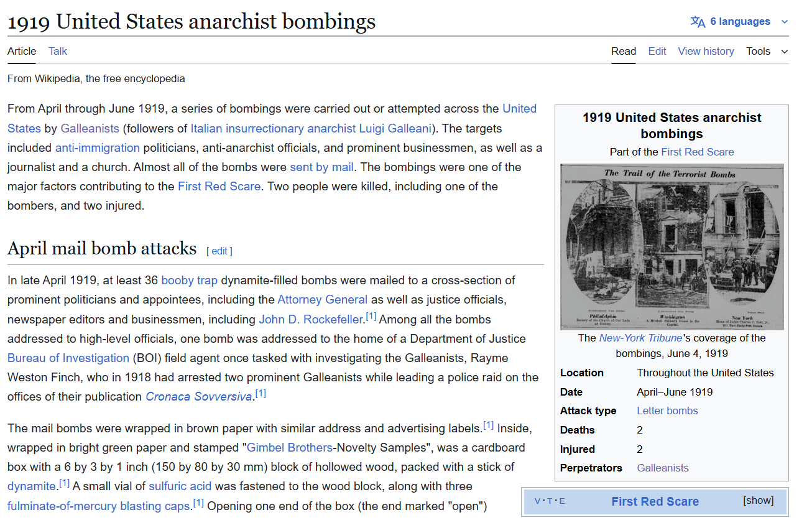Open the insurrectionary anarchist link
The image size is (812, 520).
[x=291, y=129]
